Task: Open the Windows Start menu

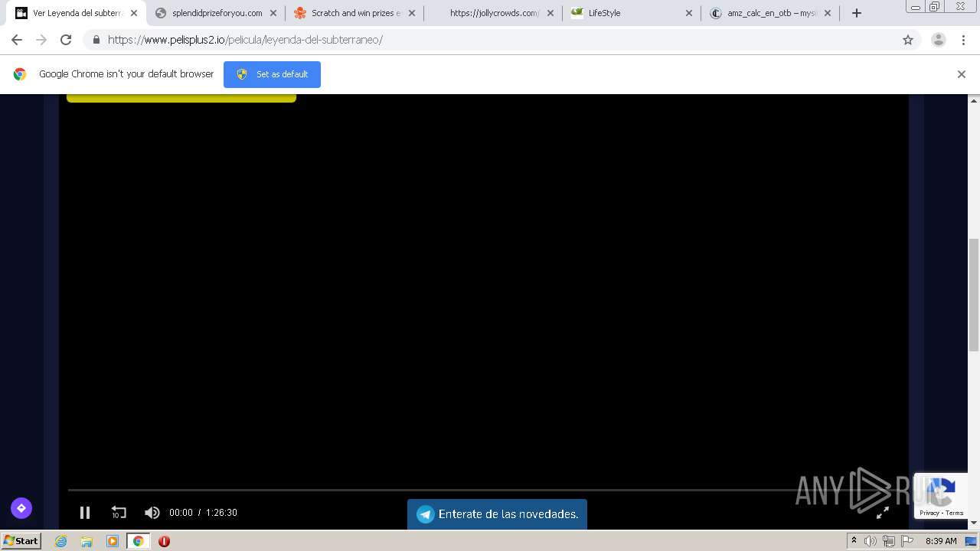Action: click(x=21, y=541)
